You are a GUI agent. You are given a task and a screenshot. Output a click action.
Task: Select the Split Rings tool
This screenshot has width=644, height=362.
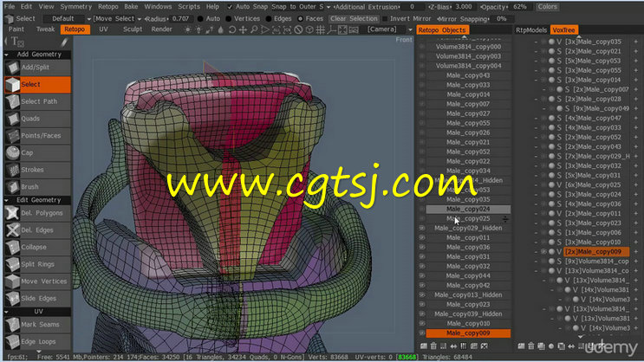[37, 264]
